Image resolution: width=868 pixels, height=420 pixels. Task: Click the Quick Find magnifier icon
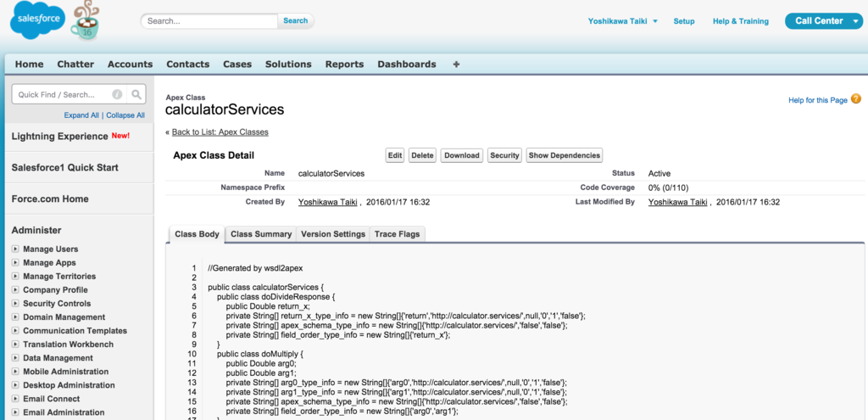pyautogui.click(x=136, y=94)
